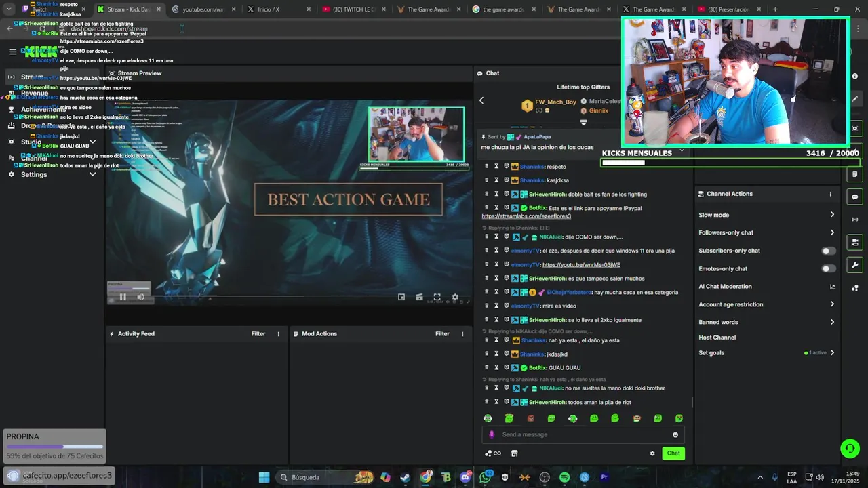Open the emoji picker in chat input
Image resolution: width=868 pixels, height=488 pixels.
point(675,435)
